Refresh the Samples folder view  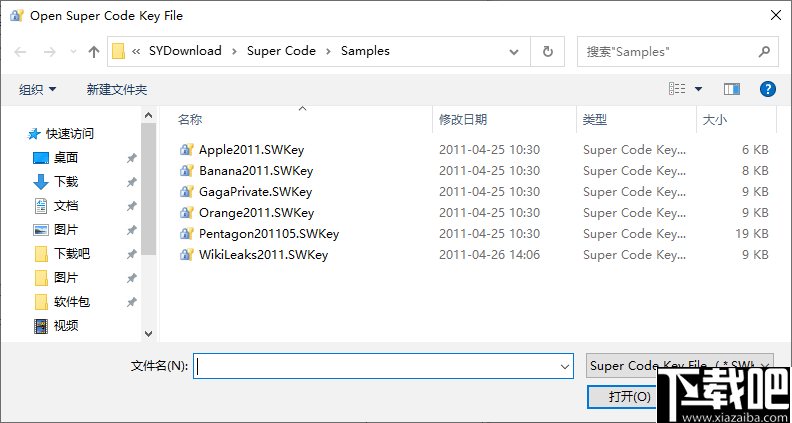point(548,52)
